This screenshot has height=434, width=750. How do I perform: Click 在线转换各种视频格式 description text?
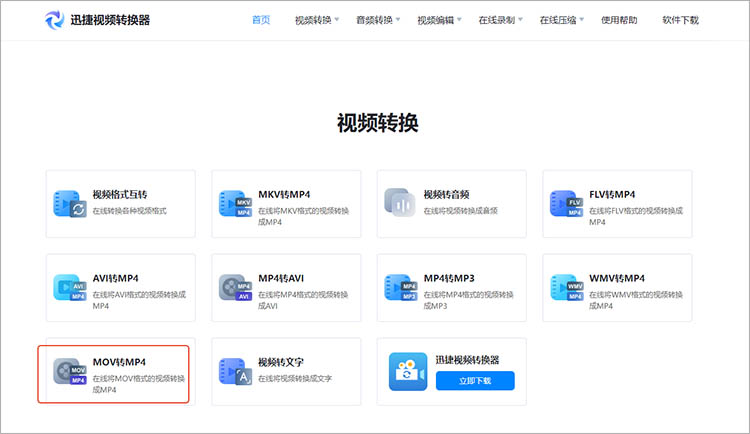pyautogui.click(x=130, y=211)
